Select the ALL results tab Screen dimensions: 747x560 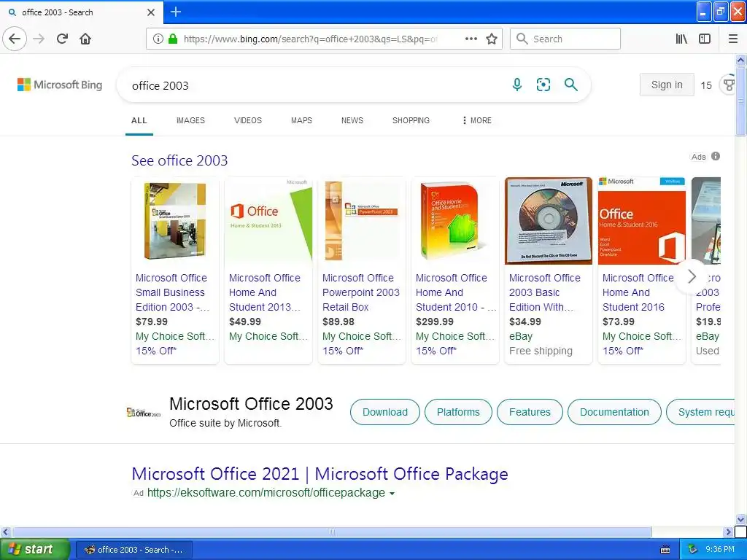(139, 120)
